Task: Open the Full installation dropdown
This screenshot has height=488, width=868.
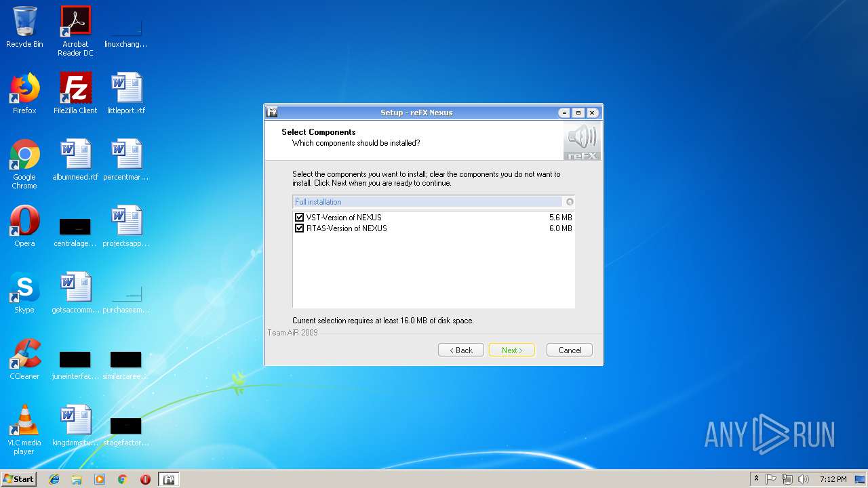Action: (x=434, y=202)
